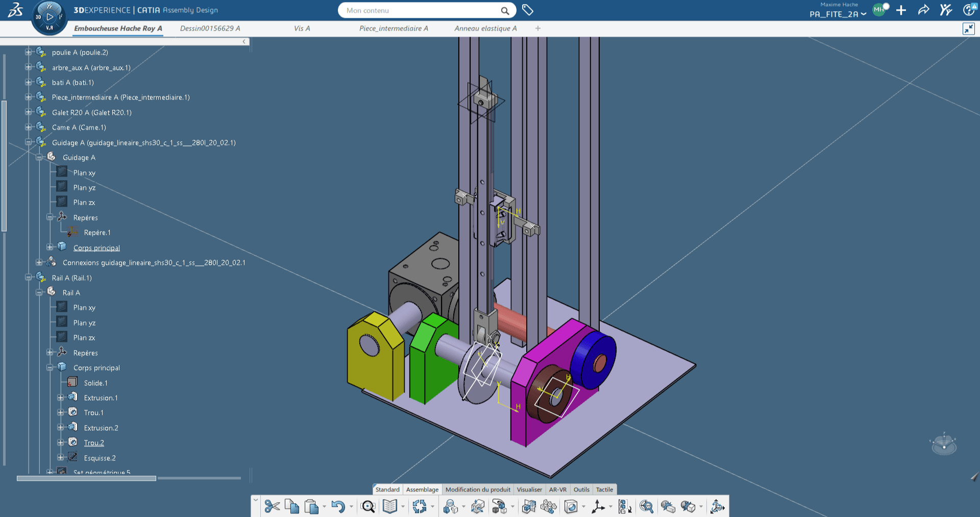
Task: Open the catalog book icon
Action: [390, 506]
